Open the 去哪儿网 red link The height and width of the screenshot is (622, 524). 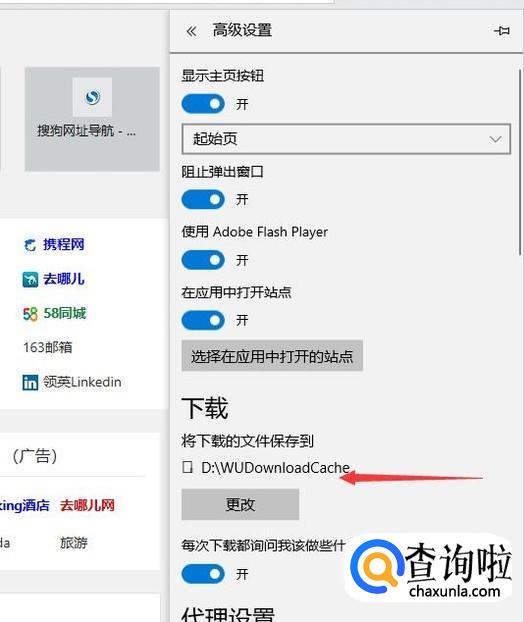click(x=87, y=505)
